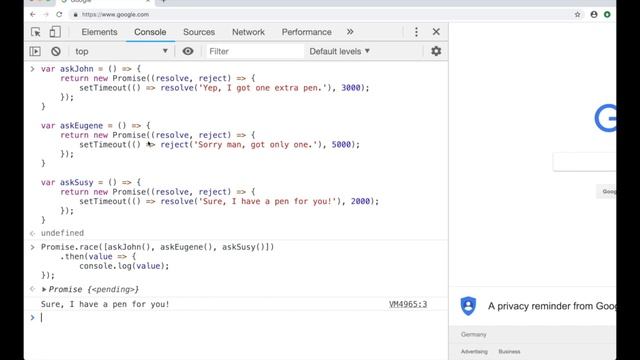
Task: Clear the console
Action: pyautogui.click(x=56, y=51)
